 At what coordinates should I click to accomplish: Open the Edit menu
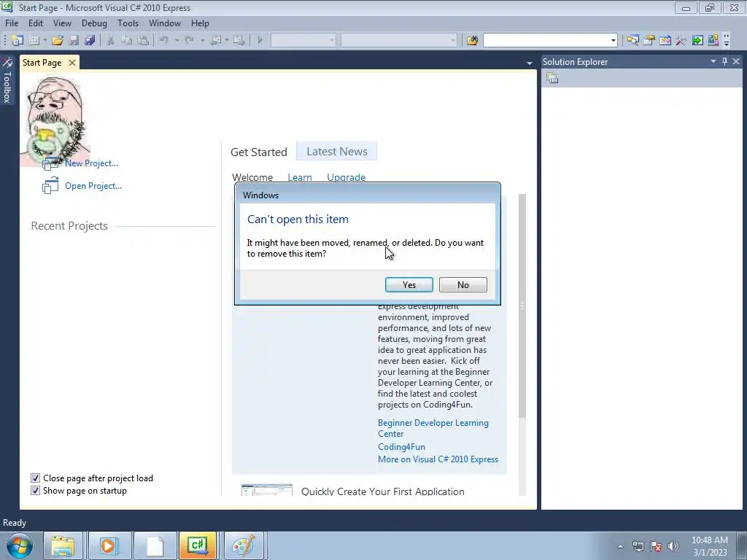(36, 23)
